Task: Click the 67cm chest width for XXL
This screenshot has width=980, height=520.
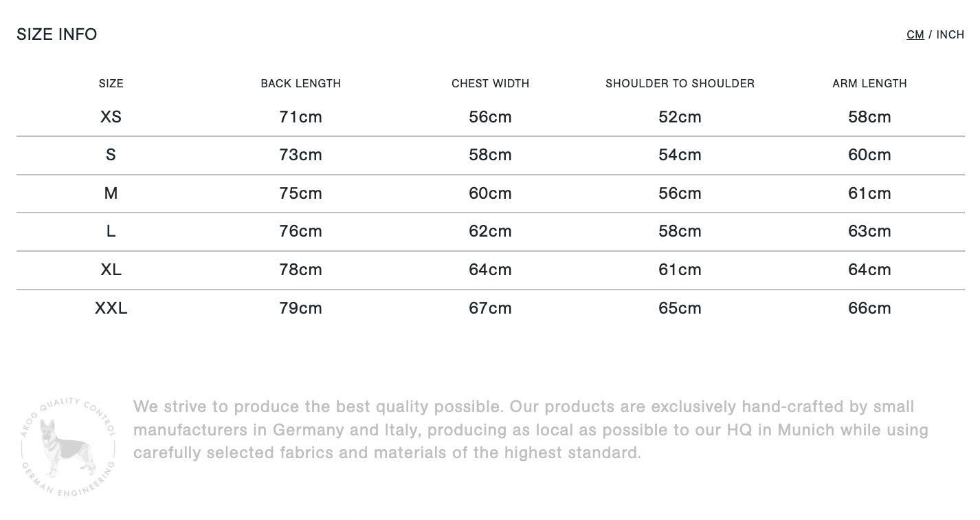Action: point(490,308)
